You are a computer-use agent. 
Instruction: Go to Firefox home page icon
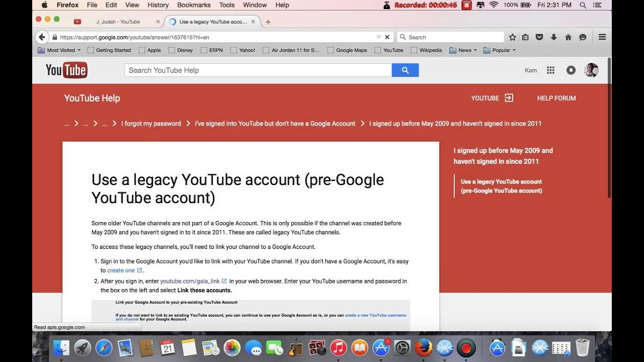[x=568, y=37]
